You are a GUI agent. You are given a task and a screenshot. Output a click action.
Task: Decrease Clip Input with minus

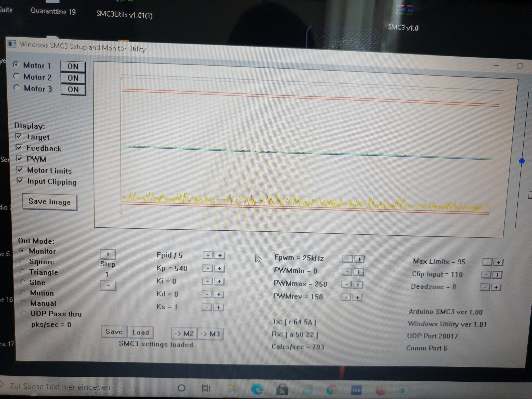pos(486,275)
